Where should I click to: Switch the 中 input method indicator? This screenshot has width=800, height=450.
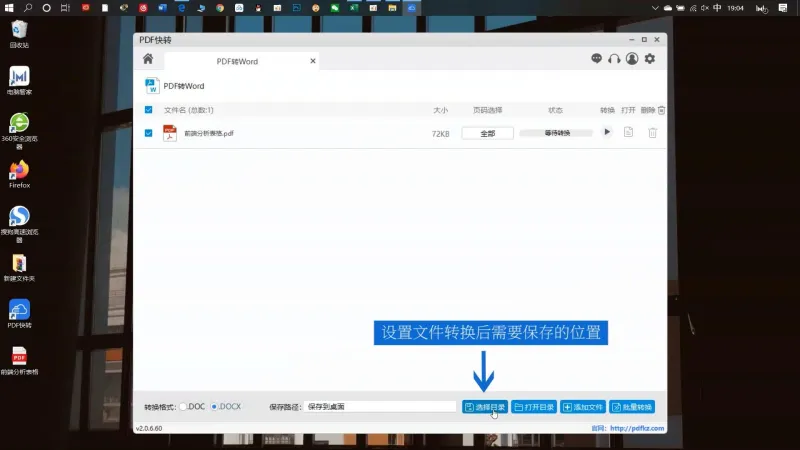pyautogui.click(x=717, y=8)
